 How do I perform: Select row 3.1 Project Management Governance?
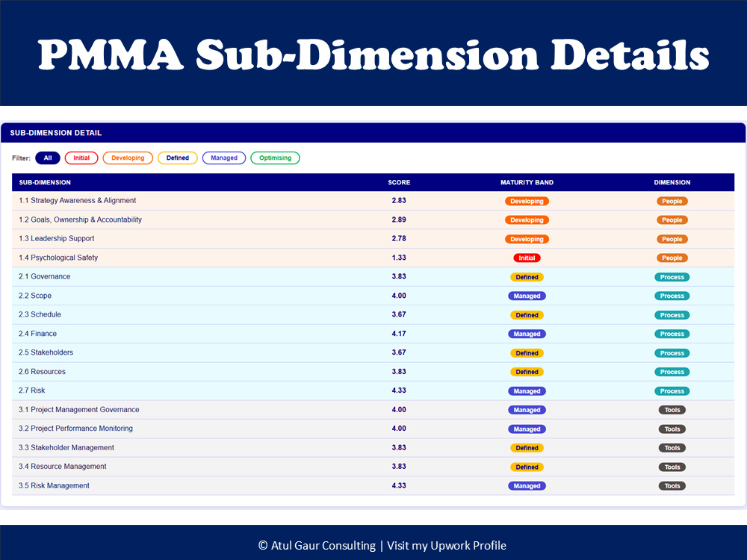click(x=373, y=409)
